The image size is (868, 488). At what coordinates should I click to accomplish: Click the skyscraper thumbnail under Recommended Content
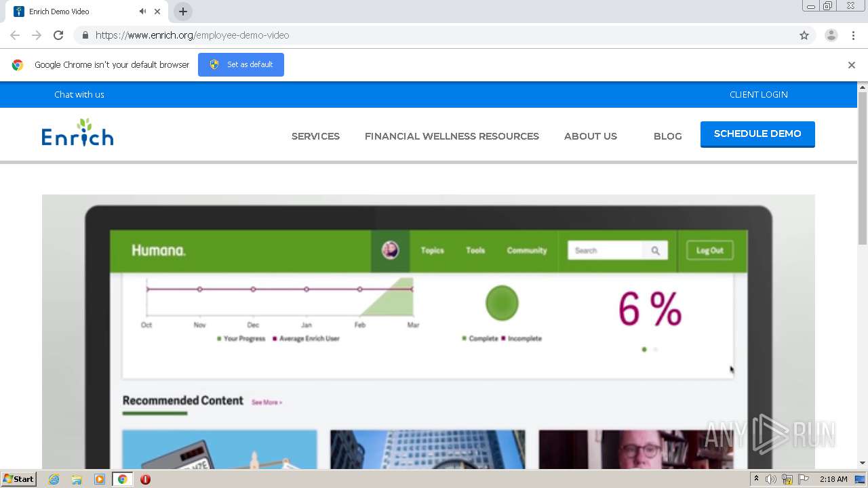(x=427, y=449)
